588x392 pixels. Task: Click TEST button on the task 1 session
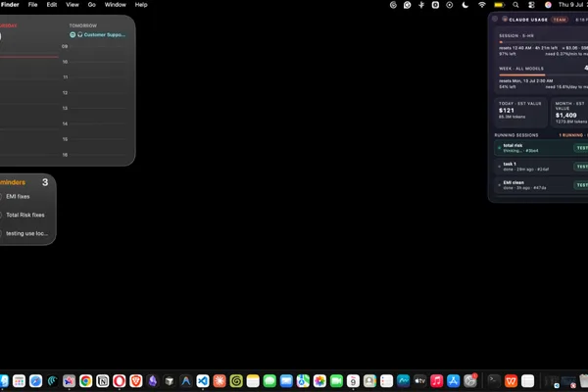point(581,167)
